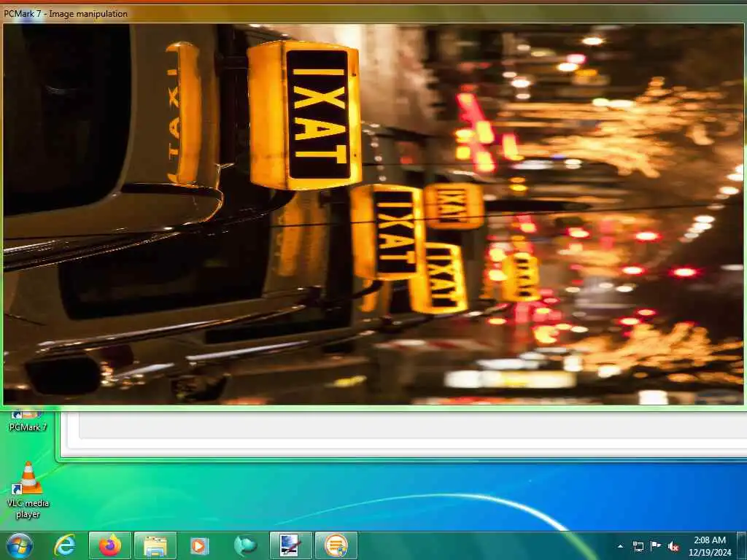This screenshot has width=747, height=560.
Task: Click the taxi image in PCMark window
Action: [373, 214]
